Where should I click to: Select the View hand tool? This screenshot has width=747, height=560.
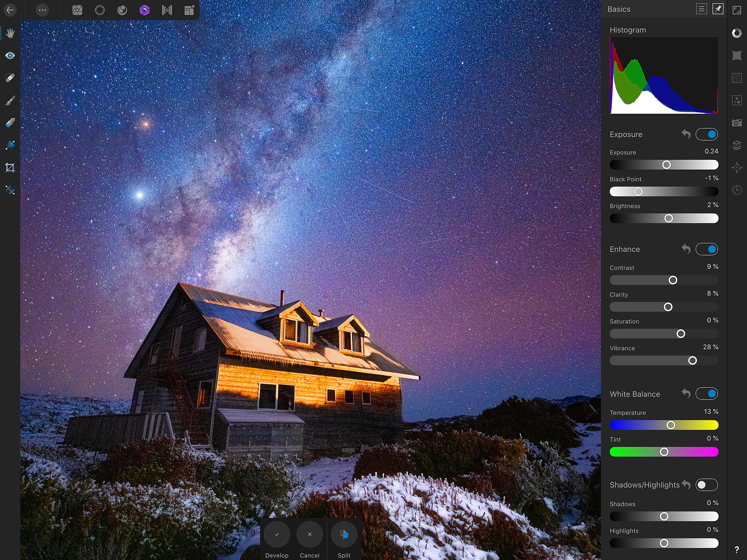pos(10,33)
